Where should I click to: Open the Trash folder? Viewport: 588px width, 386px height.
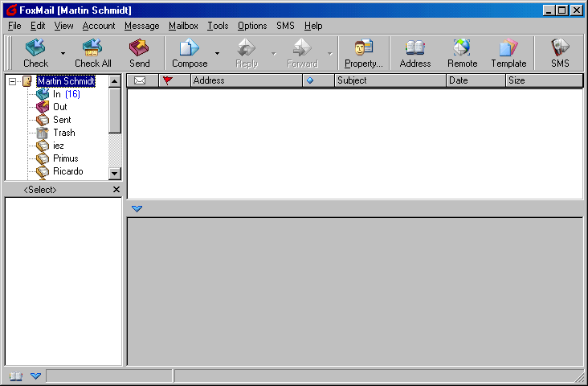click(x=64, y=133)
